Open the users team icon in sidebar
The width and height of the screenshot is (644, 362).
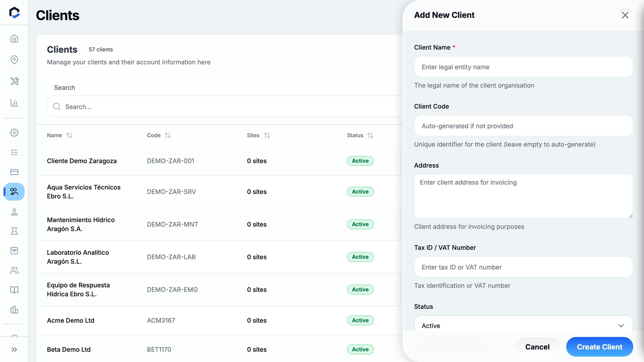coord(14,270)
